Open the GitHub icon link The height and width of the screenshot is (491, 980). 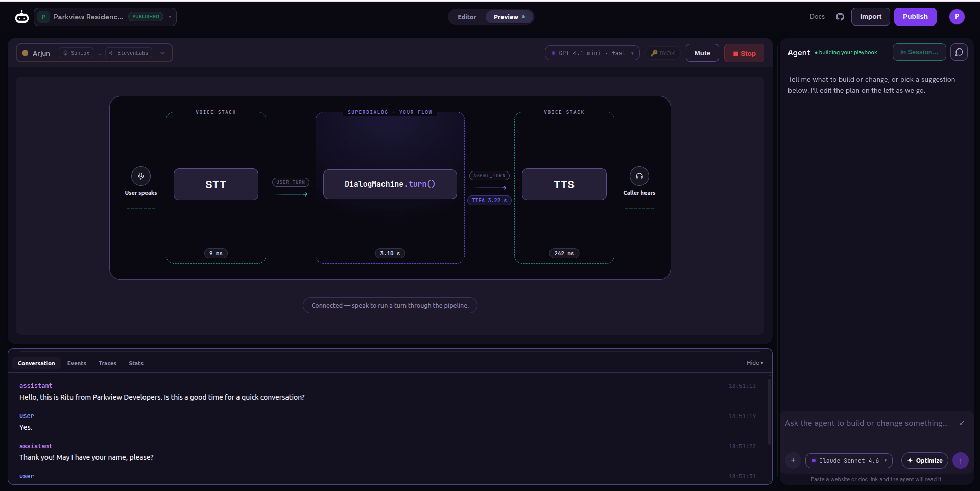(x=840, y=17)
